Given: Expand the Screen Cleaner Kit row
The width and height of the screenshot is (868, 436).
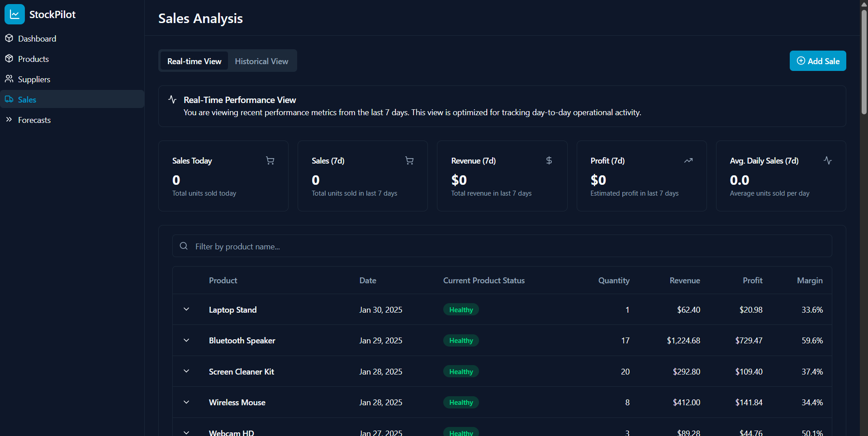Looking at the screenshot, I should coord(186,371).
